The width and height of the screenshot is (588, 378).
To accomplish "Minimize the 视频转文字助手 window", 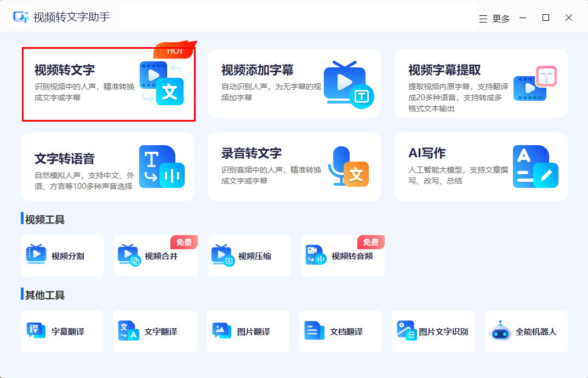I will [523, 18].
